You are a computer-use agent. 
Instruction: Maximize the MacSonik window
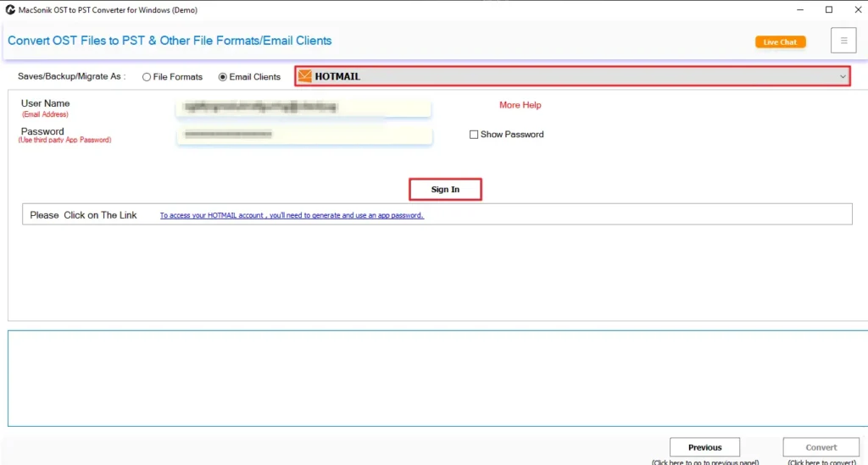829,10
